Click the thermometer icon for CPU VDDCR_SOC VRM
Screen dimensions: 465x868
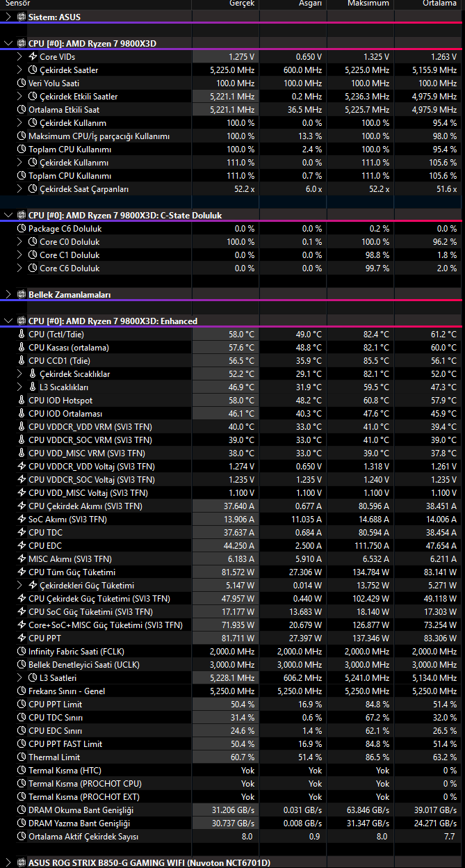[22, 440]
